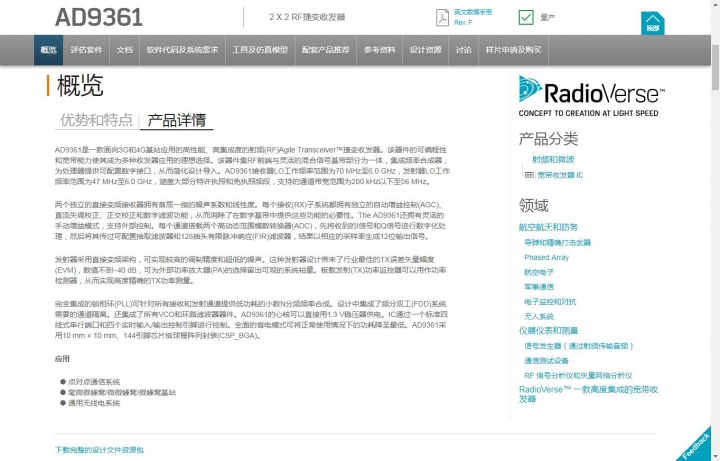Open the 讨论 navigation tab
The image size is (720, 461).
click(464, 50)
